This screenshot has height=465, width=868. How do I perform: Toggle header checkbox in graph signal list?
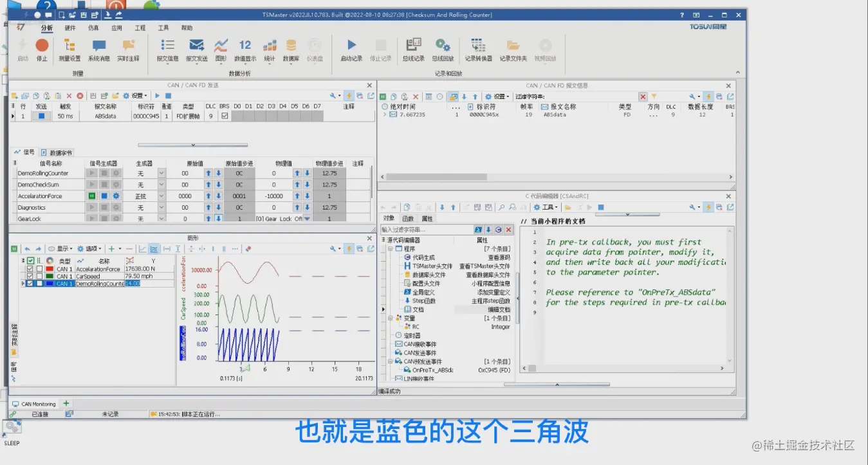tap(30, 260)
